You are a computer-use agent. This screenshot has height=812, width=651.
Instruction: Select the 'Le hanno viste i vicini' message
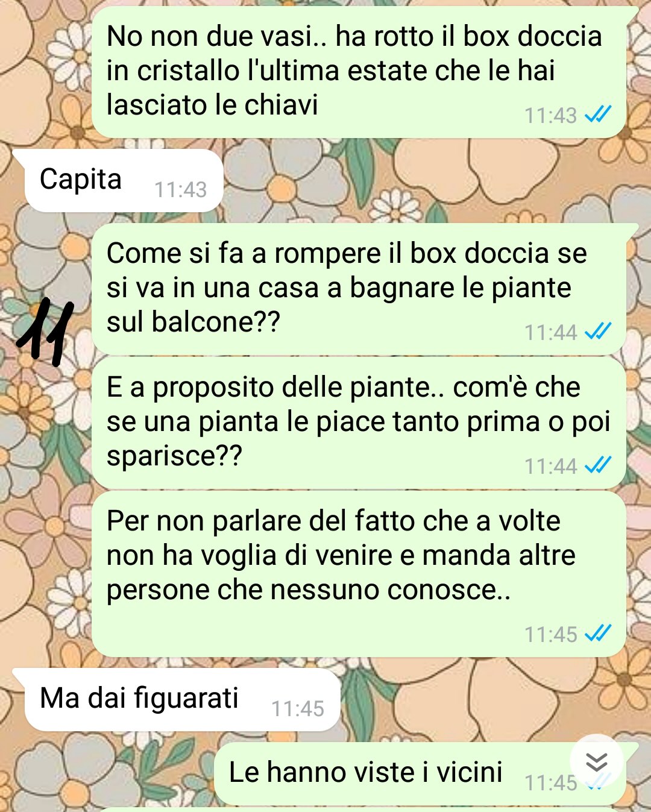[x=421, y=773]
